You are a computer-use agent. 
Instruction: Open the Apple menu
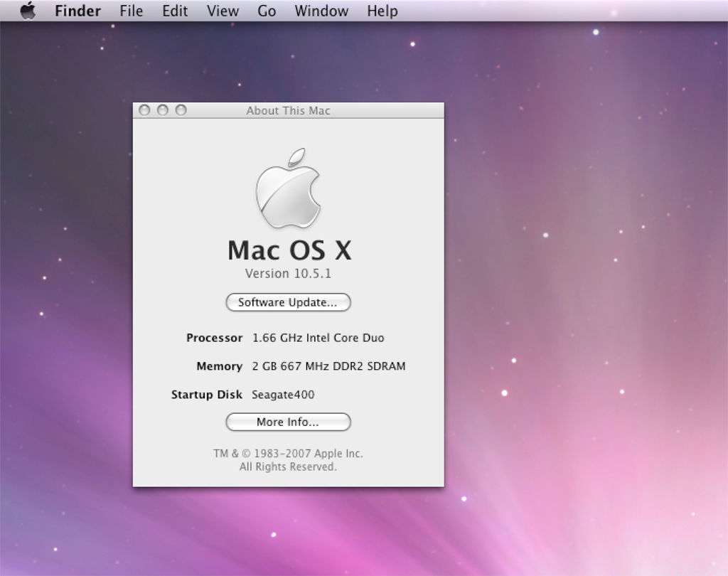pos(28,11)
